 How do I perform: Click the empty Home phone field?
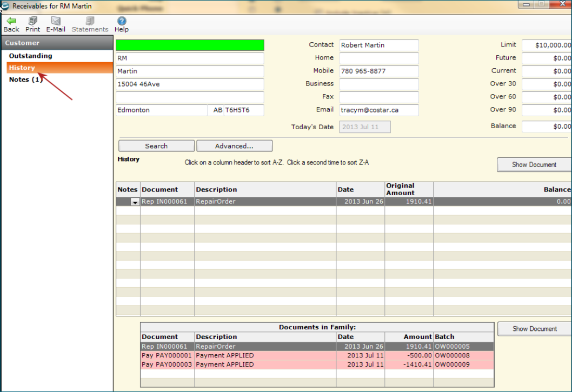[x=378, y=58]
